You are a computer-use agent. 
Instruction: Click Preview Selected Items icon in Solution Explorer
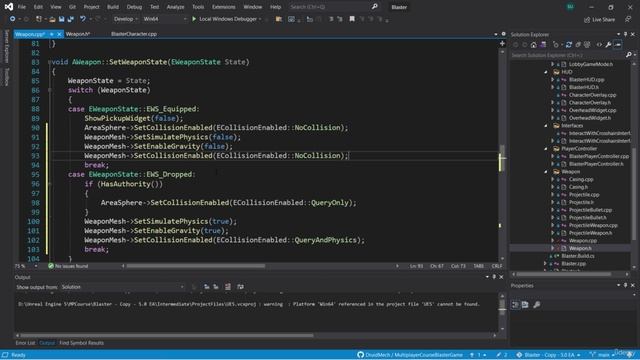[x=618, y=44]
